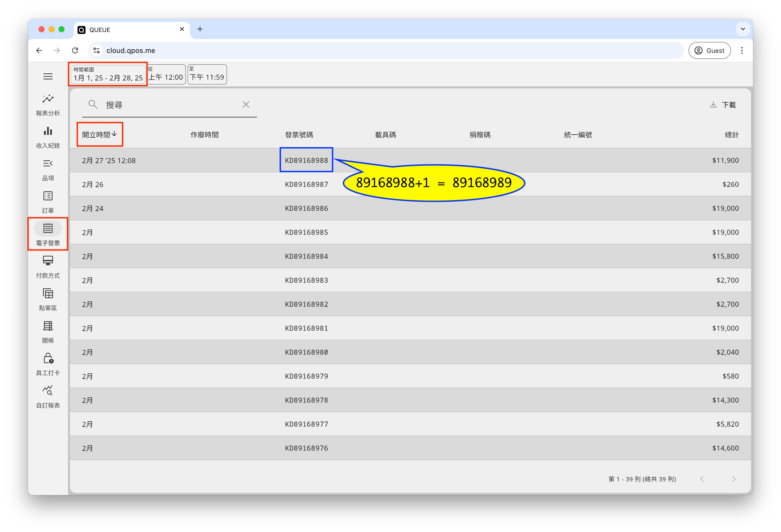Select invoice KD89168986
Screen dimensions: 781x532
(x=306, y=208)
